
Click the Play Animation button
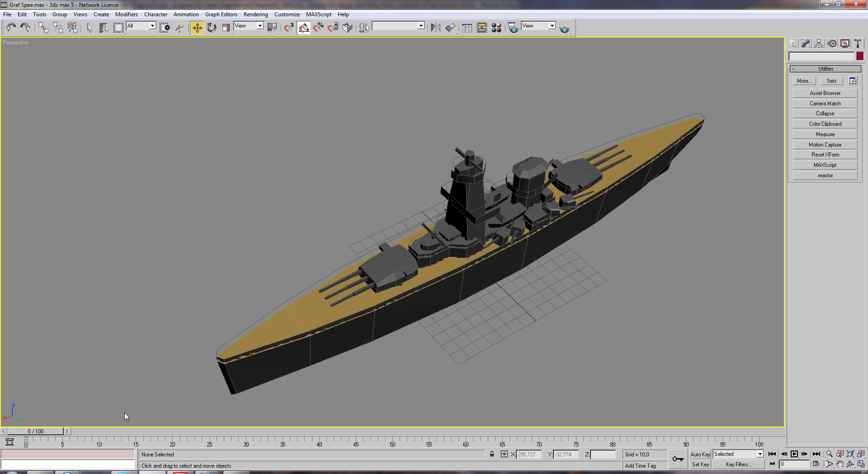pos(794,454)
